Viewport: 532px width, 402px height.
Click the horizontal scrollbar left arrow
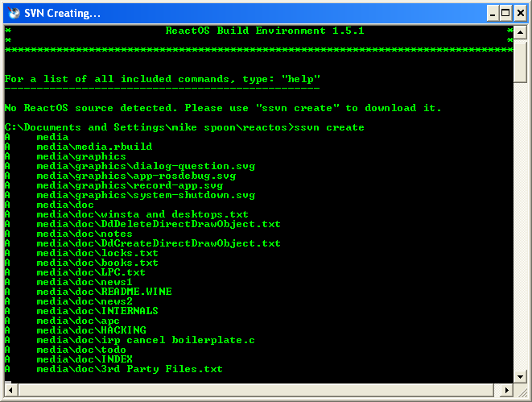[x=10, y=390]
